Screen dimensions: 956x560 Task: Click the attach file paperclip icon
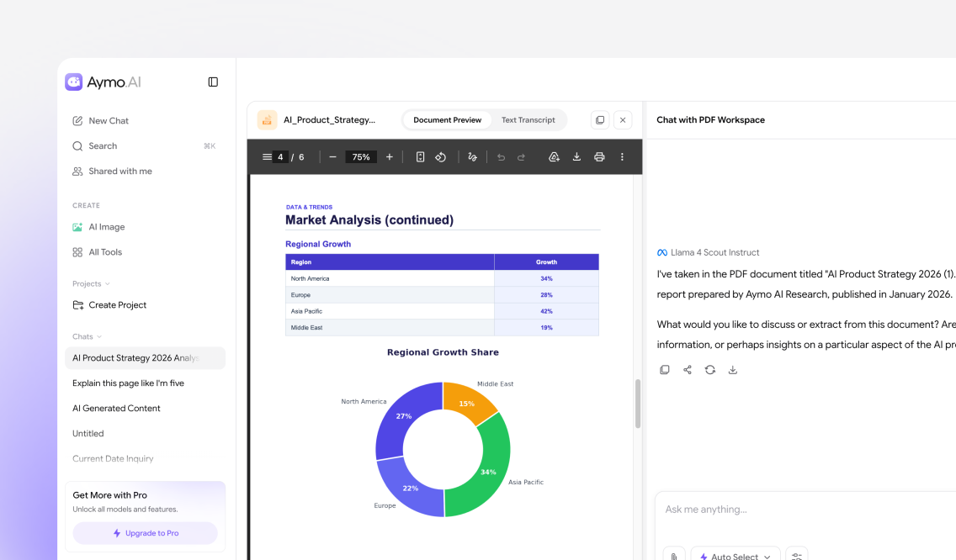pos(674,556)
